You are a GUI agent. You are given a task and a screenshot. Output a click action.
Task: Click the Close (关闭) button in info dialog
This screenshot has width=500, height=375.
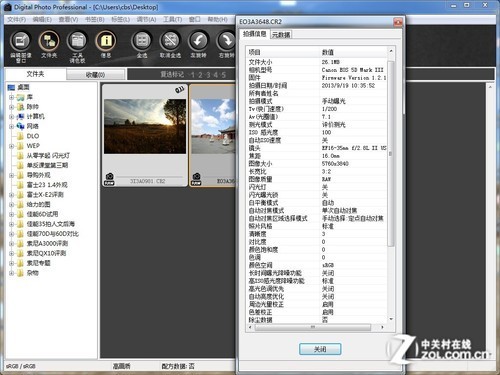coord(320,349)
